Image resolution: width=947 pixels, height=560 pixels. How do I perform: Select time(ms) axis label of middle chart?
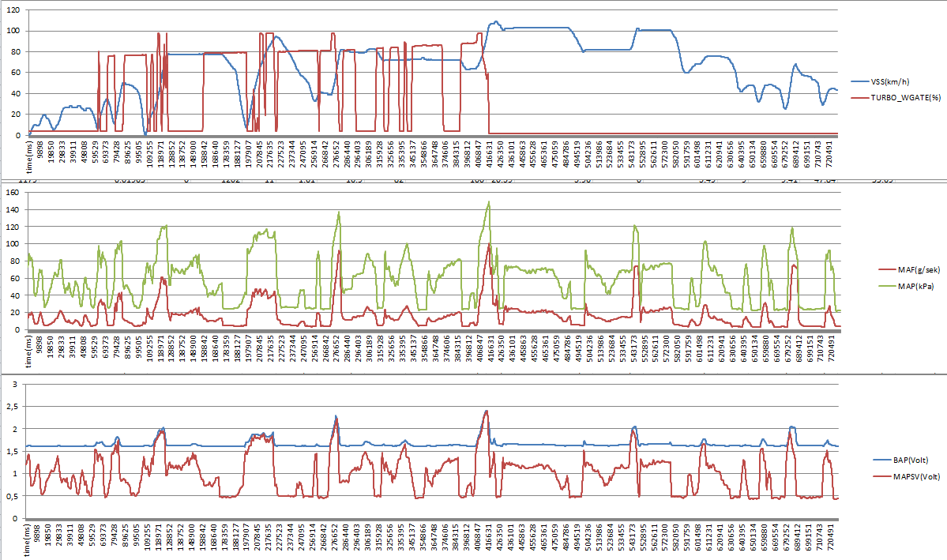point(31,351)
